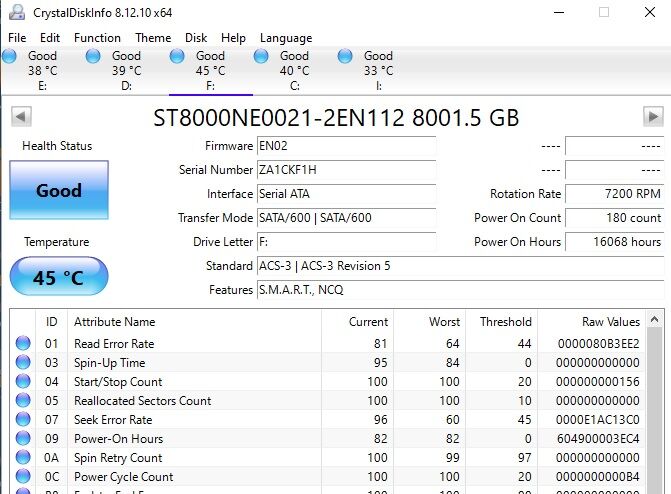Click the blue status orb for disk D:
The image size is (671, 494).
(x=93, y=56)
